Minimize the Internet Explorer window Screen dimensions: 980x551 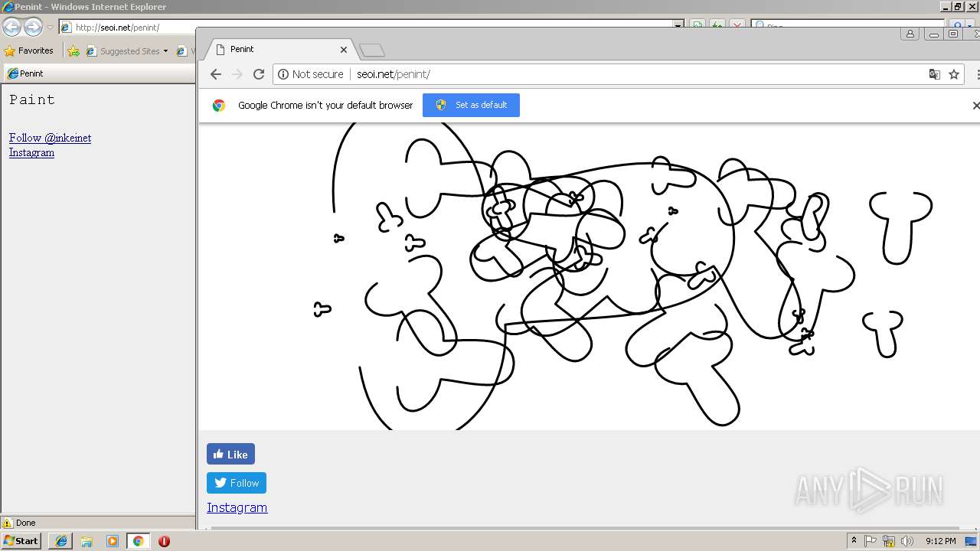[x=946, y=7]
